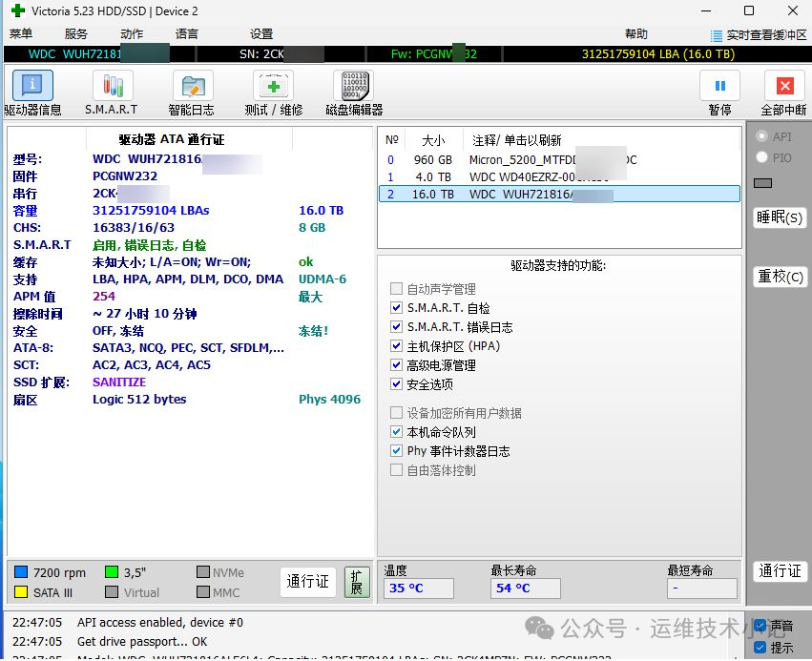Click the 最短寿命 value field
Image resolution: width=812 pixels, height=661 pixels.
(x=701, y=589)
